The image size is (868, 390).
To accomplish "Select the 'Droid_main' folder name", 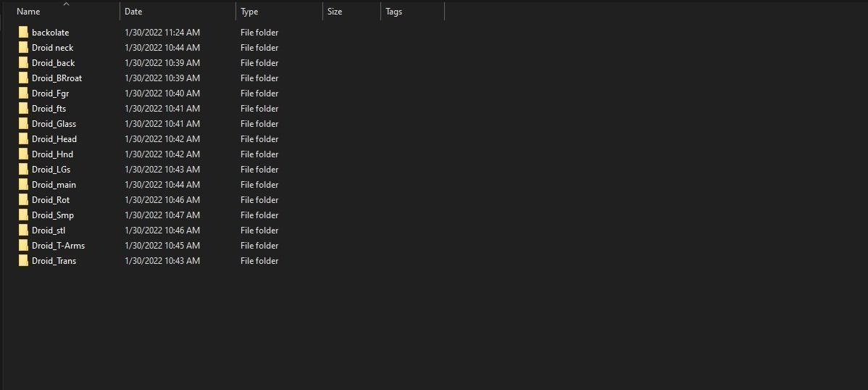I will (54, 185).
